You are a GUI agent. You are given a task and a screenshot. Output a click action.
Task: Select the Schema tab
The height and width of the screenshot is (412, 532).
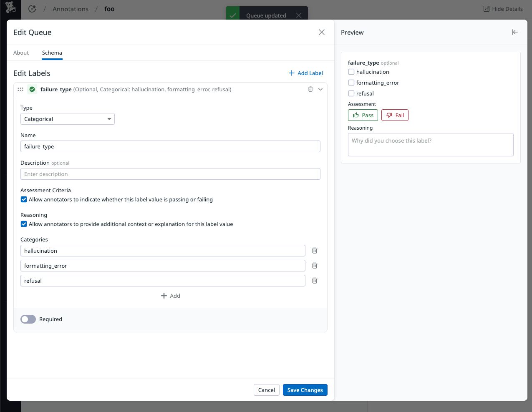52,53
